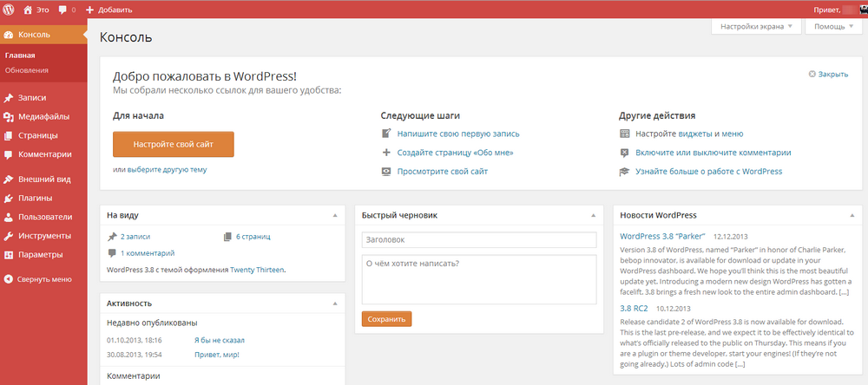Open the site home icon labeled Это

click(28, 10)
